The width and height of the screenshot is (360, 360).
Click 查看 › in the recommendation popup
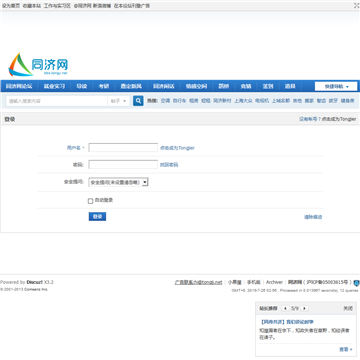click(x=346, y=349)
